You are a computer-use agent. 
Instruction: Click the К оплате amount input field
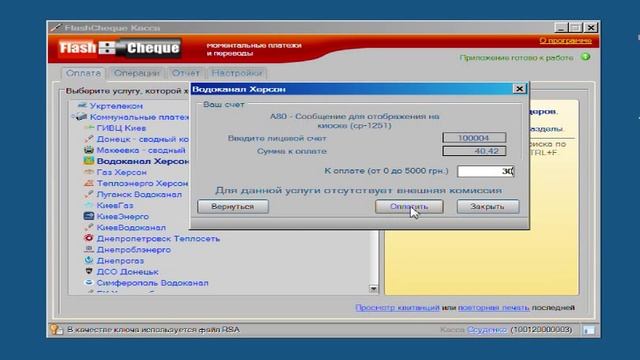tap(486, 171)
